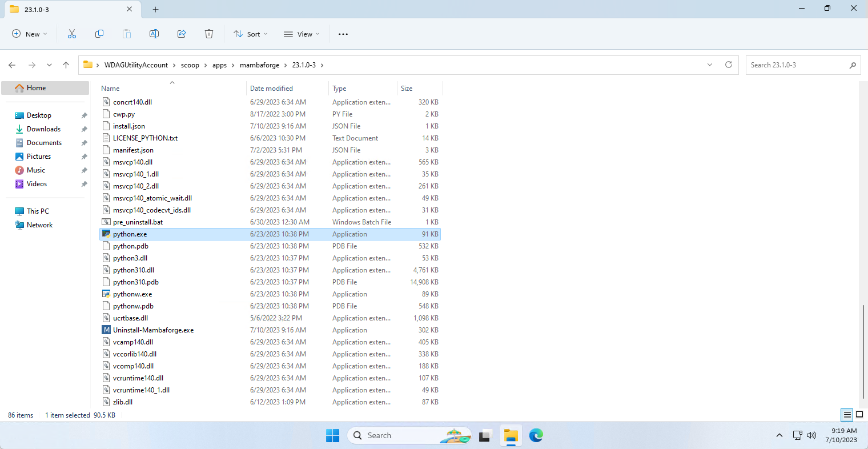The height and width of the screenshot is (449, 868).
Task: Refresh the folder with the refresh icon
Action: [x=729, y=65]
